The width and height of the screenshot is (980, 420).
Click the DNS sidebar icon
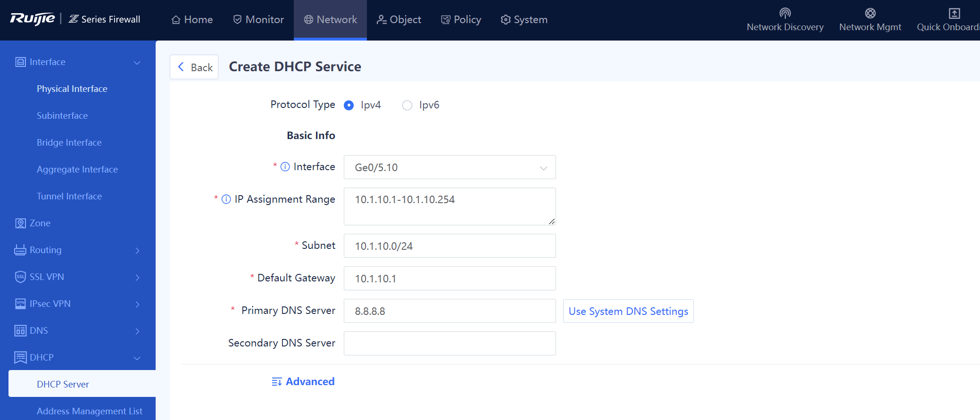(x=20, y=330)
